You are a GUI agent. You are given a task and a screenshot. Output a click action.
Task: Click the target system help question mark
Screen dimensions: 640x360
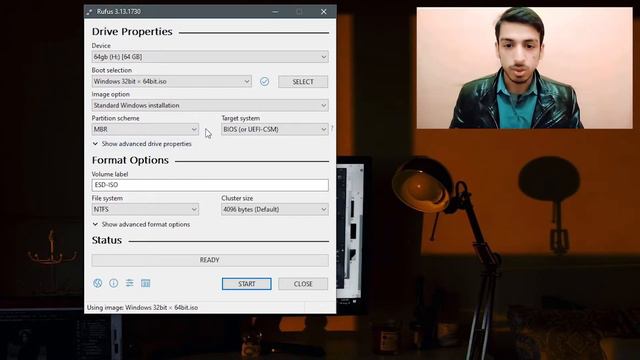(x=332, y=129)
